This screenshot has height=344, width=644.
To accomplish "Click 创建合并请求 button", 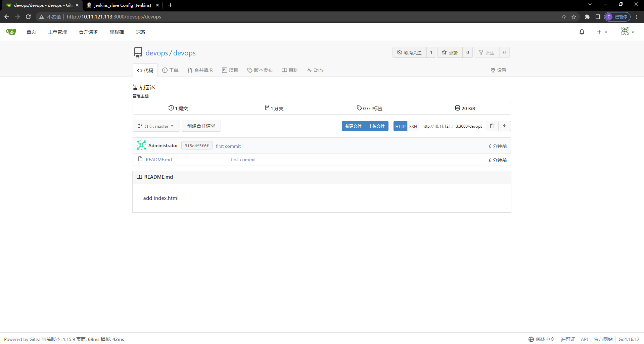I will [201, 126].
